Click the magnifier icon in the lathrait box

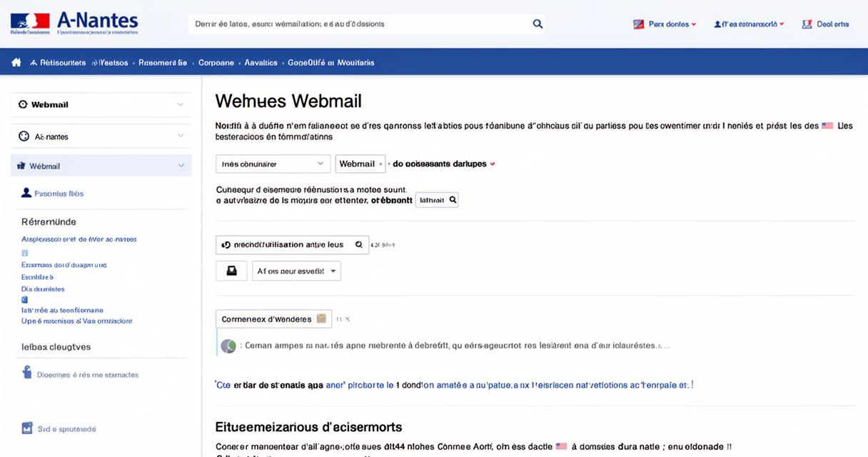[x=452, y=201]
